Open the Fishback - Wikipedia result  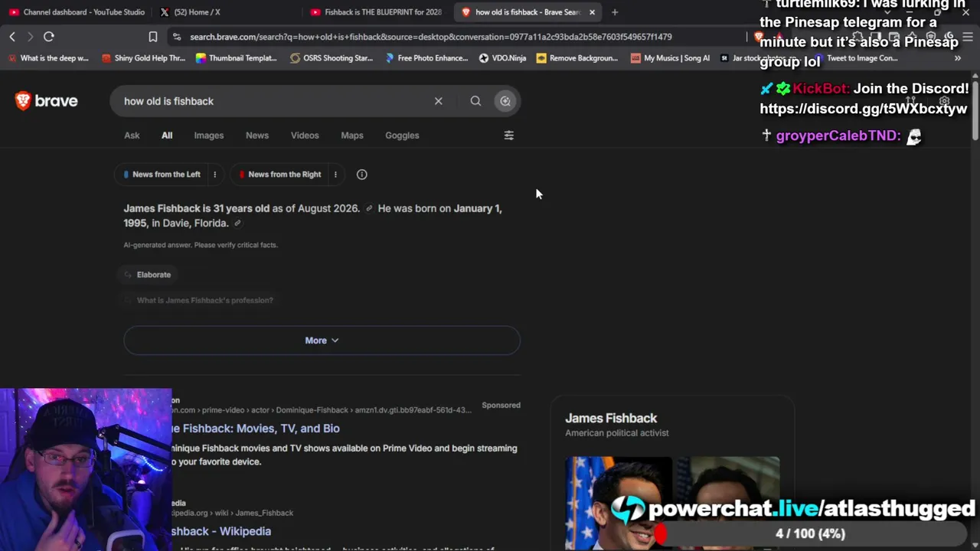coord(221,531)
